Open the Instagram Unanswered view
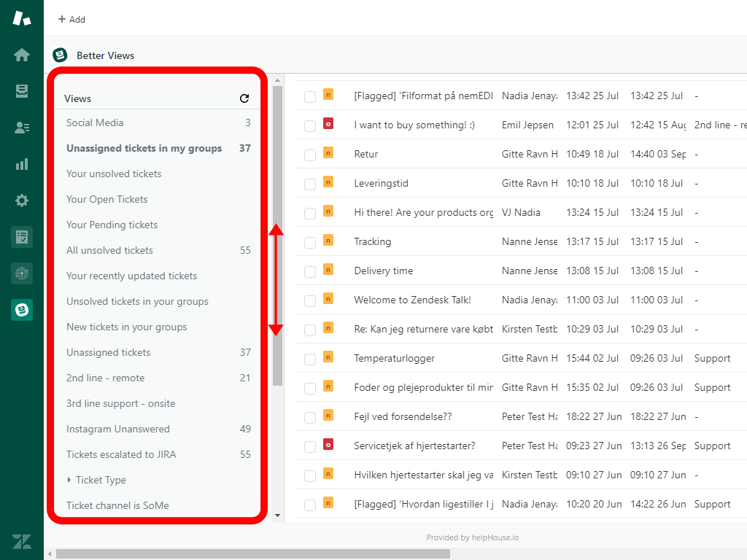This screenshot has height=560, width=747. [118, 429]
